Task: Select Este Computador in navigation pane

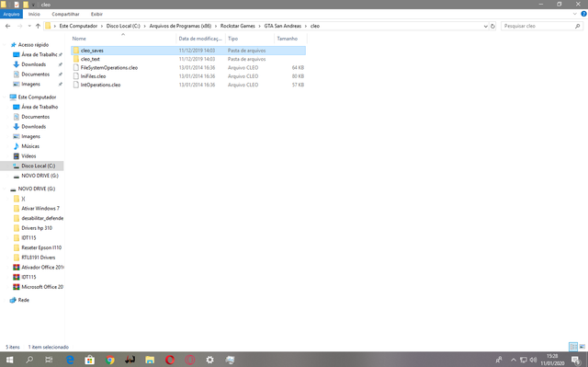Action: click(37, 97)
